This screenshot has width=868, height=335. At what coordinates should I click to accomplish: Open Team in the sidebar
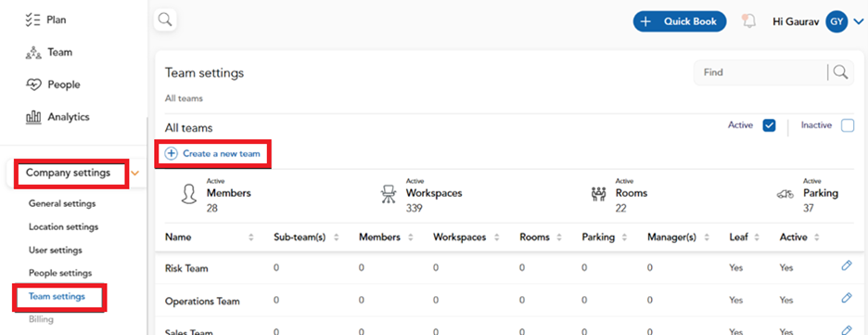(x=59, y=52)
